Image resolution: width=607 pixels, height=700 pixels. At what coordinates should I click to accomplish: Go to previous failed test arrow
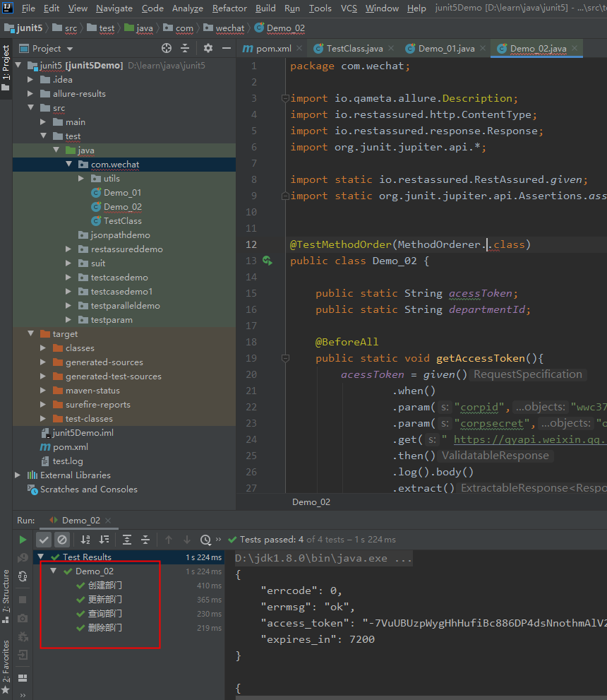[x=169, y=540]
